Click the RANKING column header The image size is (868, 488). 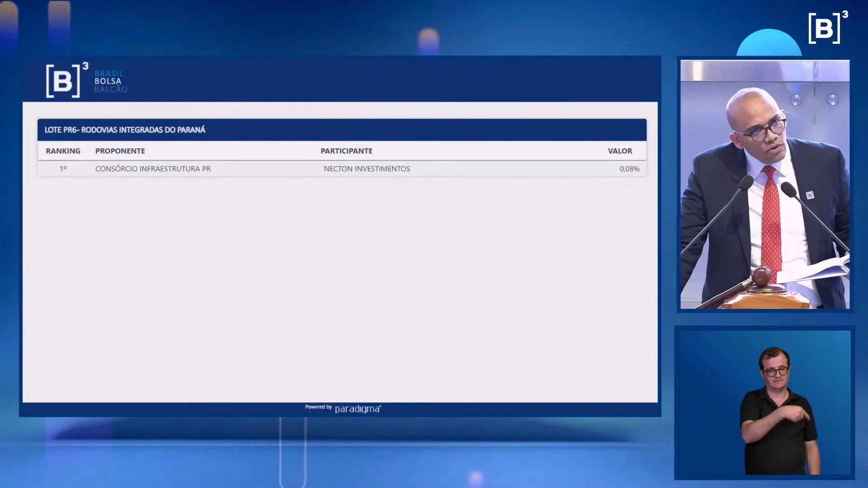tap(63, 151)
